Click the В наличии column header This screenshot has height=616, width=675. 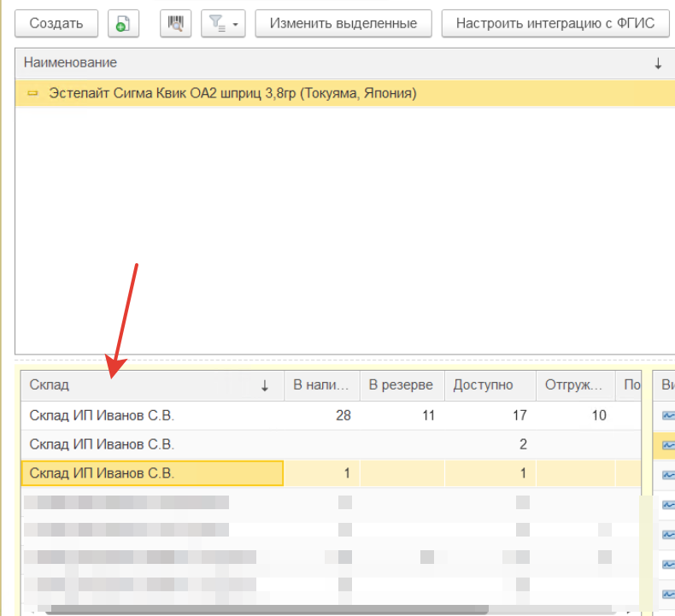(x=321, y=384)
